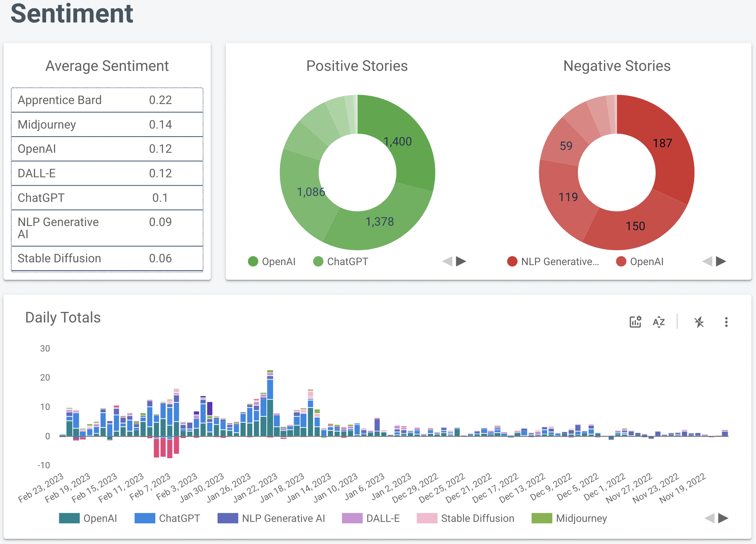Screen dimensions: 756x544
Task: Click the Average Sentiment title
Action: pos(107,66)
